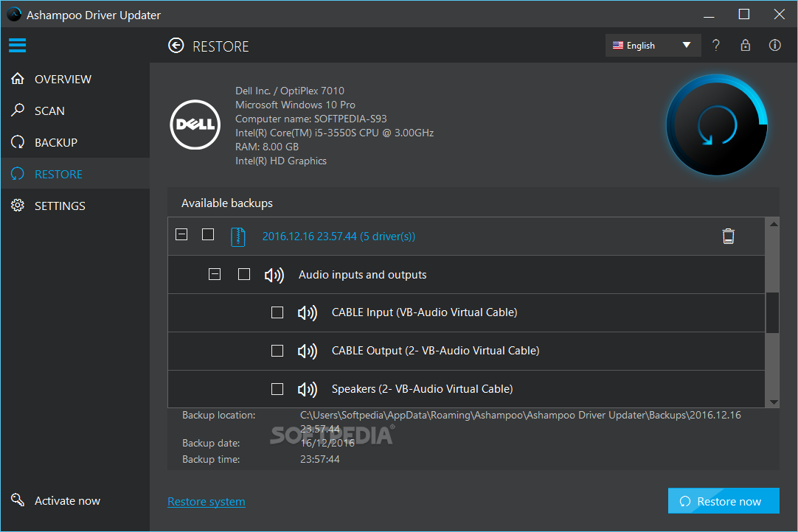798x532 pixels.
Task: Click Backup time value 23:57:44
Action: 319,459
